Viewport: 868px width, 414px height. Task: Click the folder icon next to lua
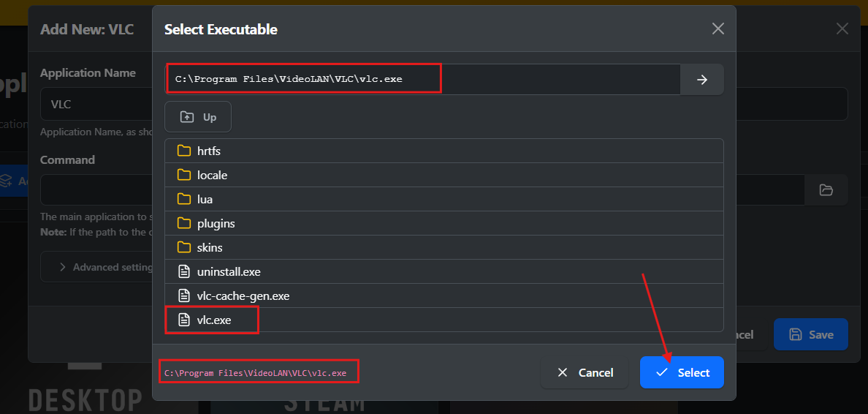[184, 199]
